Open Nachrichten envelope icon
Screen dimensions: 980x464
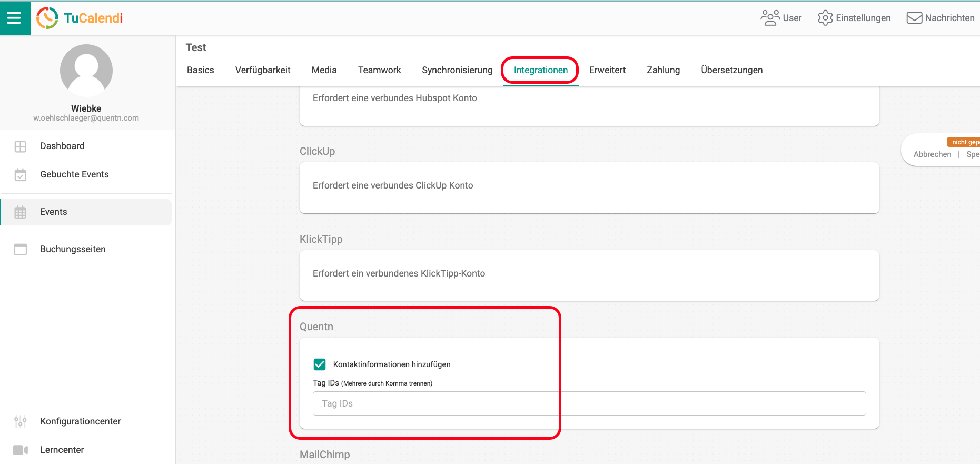point(914,18)
